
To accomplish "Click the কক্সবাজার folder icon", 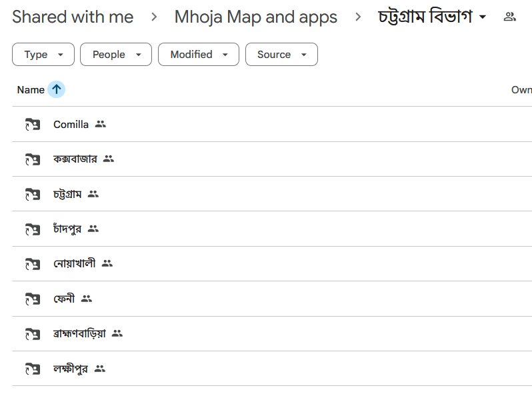I will [x=33, y=159].
